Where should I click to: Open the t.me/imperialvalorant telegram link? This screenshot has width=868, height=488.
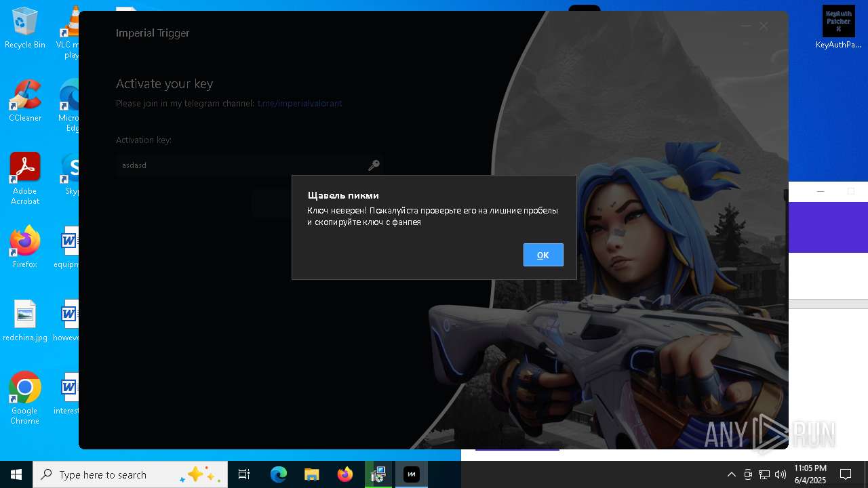[300, 104]
